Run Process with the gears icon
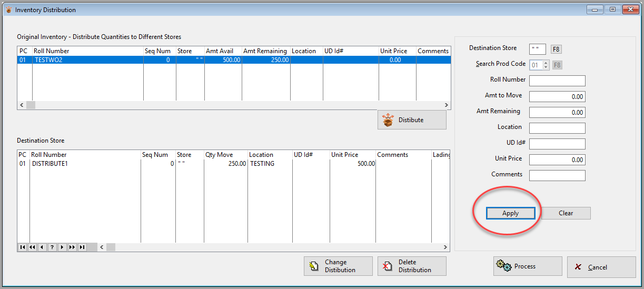Image resolution: width=644 pixels, height=289 pixels. [528, 266]
